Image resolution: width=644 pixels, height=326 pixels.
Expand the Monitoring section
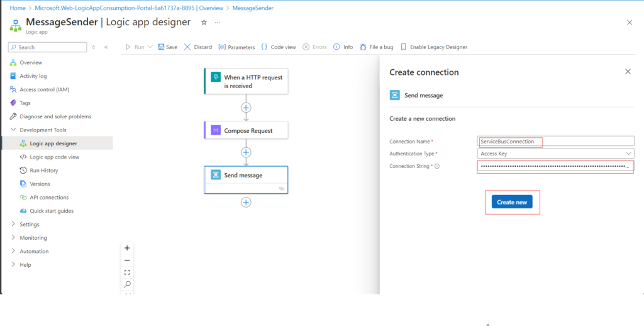coord(13,238)
